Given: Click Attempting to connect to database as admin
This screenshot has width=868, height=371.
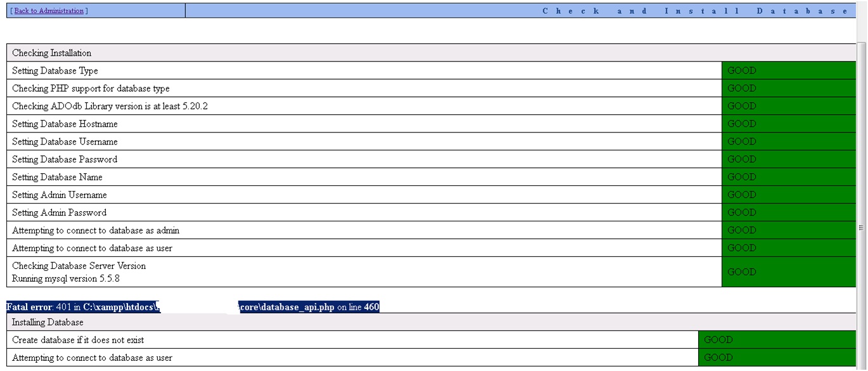Looking at the screenshot, I should pos(100,231).
